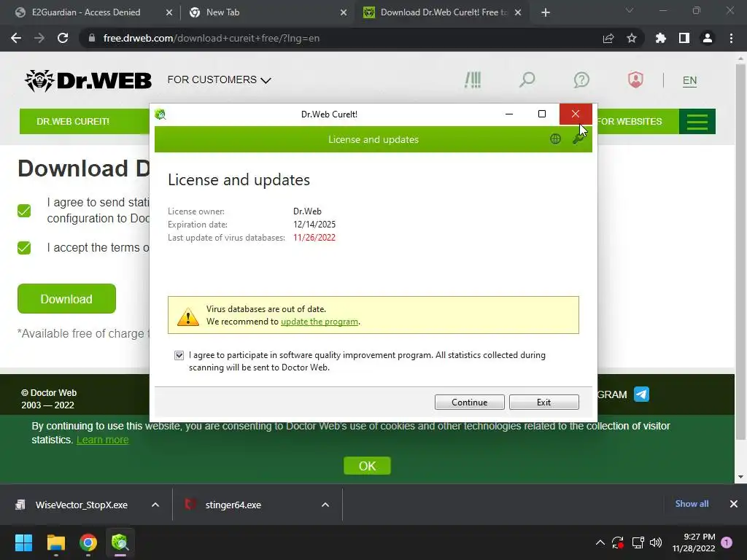
Task: Open the support question mark icon
Action: pyautogui.click(x=581, y=80)
